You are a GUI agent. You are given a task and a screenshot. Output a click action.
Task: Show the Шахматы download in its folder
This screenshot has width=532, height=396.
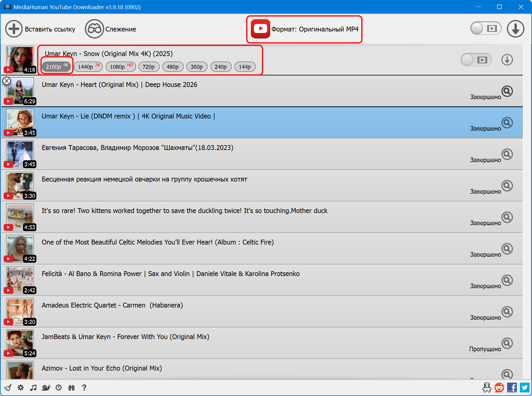pyautogui.click(x=507, y=154)
